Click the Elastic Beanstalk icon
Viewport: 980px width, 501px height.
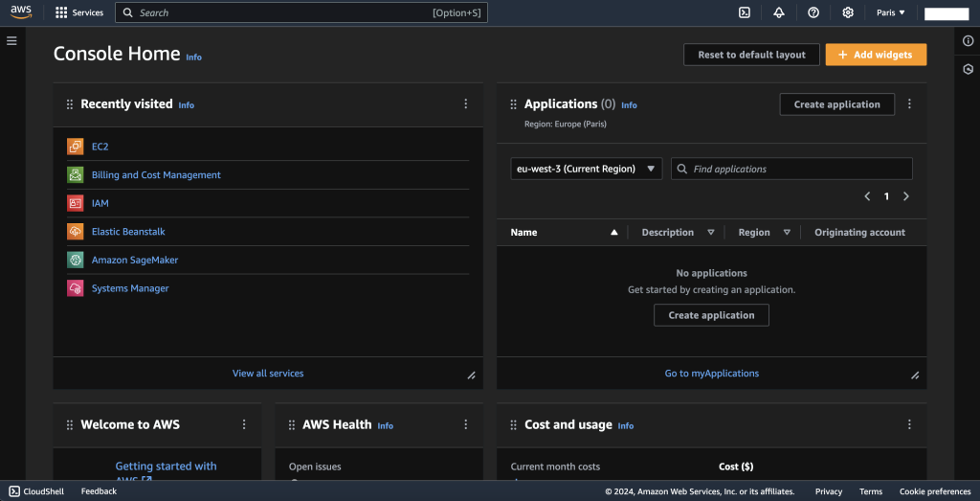click(75, 232)
